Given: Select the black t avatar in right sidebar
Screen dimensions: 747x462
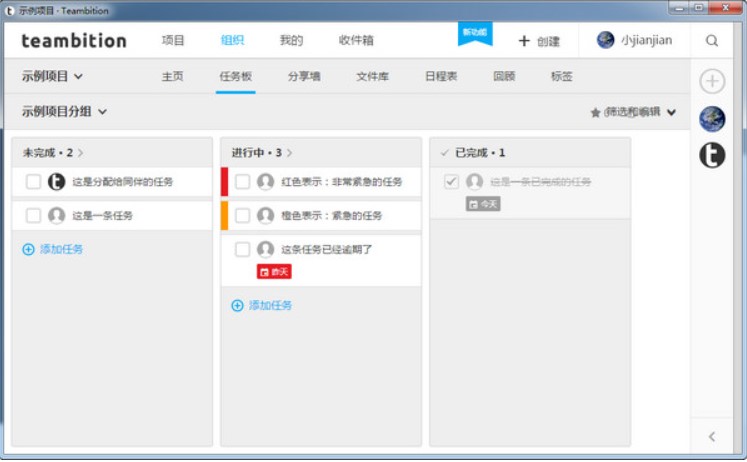Looking at the screenshot, I should click(712, 155).
